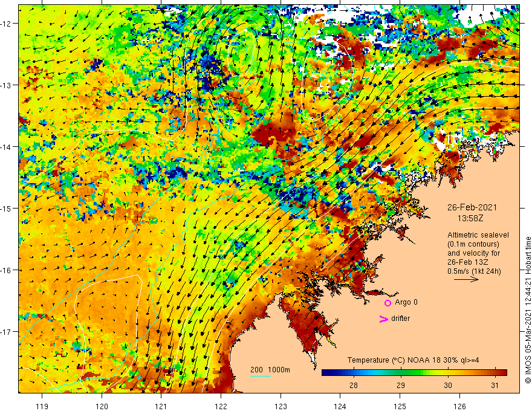Image resolution: width=532 pixels, height=411 pixels.
Task: Click the longitude label 125
Action: tap(400, 406)
